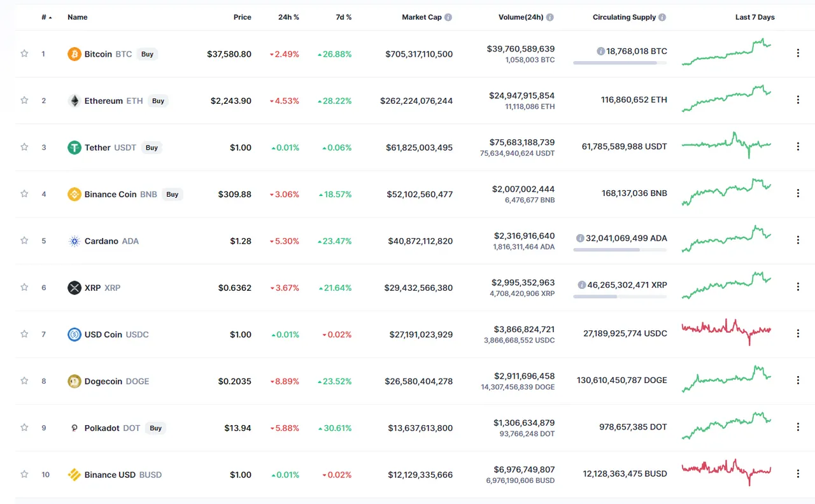Click the Buy button next to Ethereum
Screen dimensions: 815x504
click(158, 101)
